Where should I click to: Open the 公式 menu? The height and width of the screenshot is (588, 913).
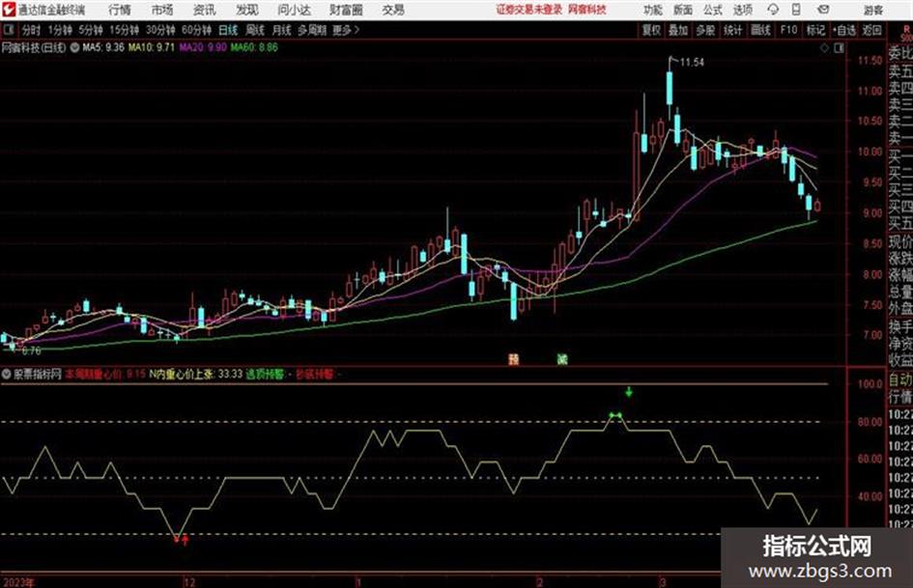[713, 10]
